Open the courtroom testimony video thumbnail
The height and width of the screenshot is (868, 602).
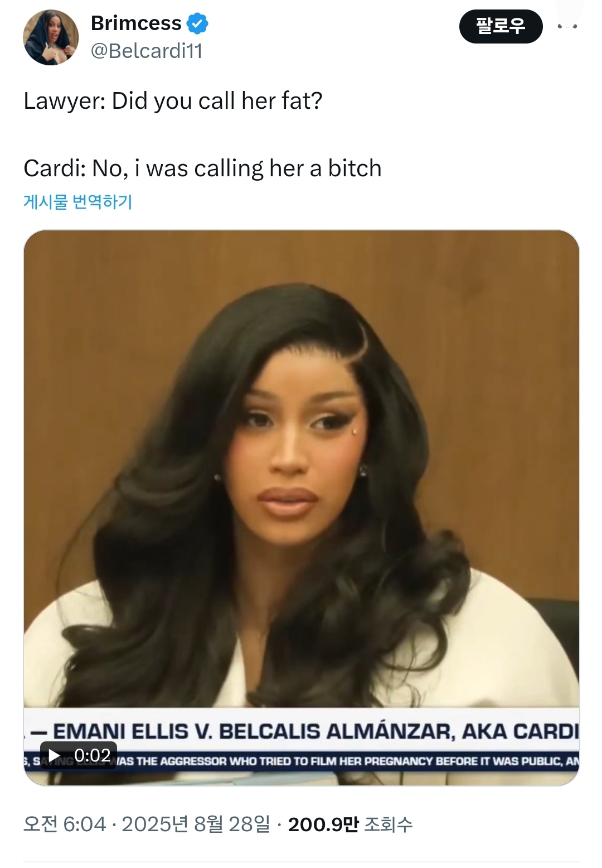(x=301, y=508)
